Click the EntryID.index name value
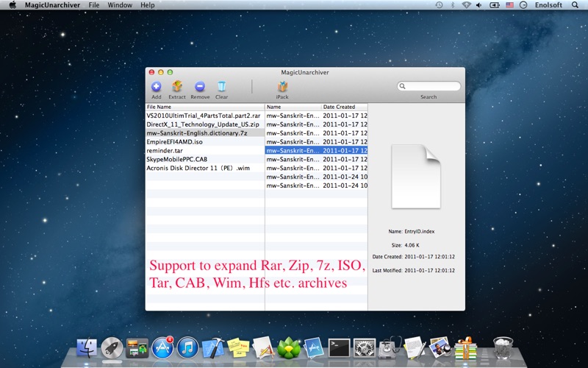588x368 pixels. point(419,231)
